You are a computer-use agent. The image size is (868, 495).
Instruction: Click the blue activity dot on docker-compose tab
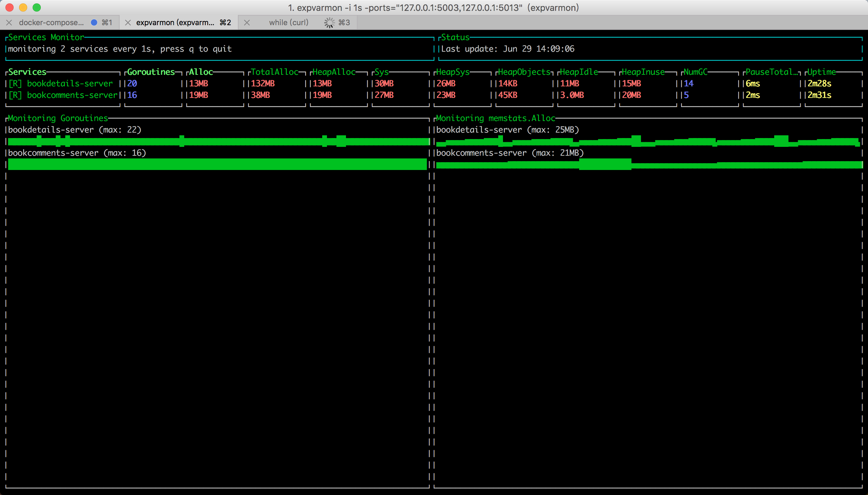click(94, 22)
